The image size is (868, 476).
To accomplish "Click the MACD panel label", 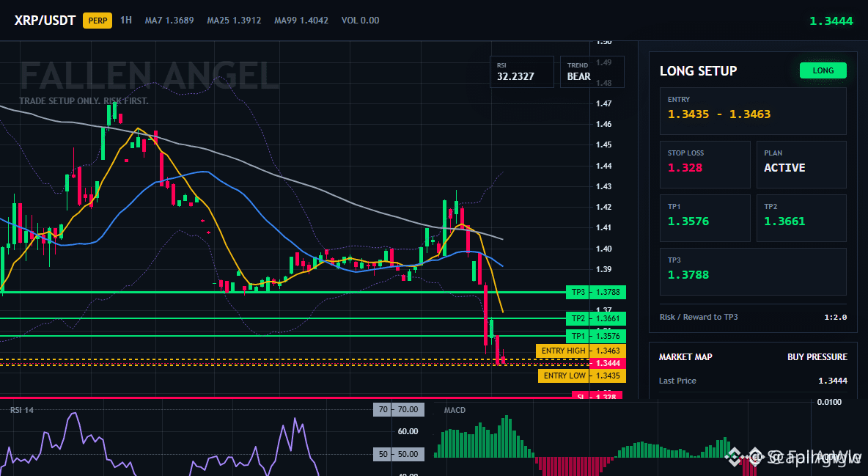I will [x=455, y=410].
